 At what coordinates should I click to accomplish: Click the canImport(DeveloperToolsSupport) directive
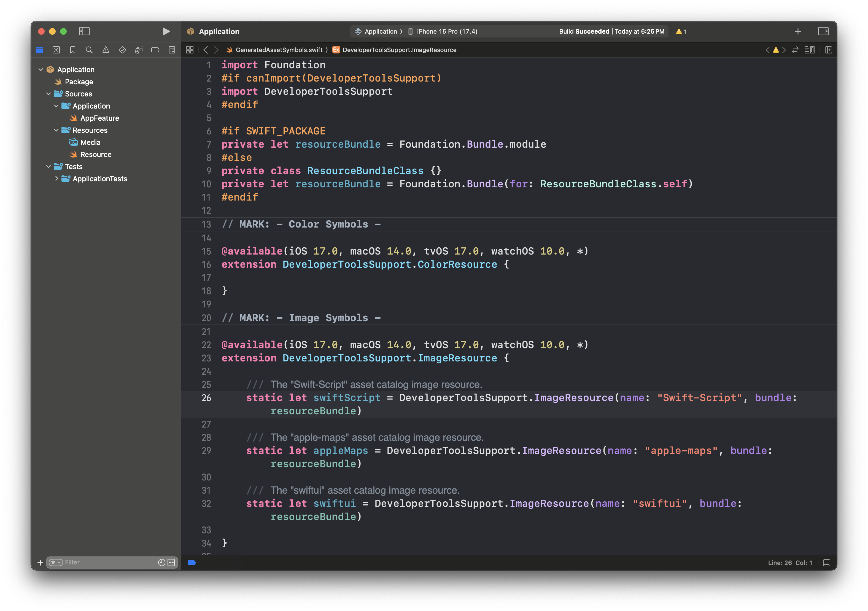(344, 78)
